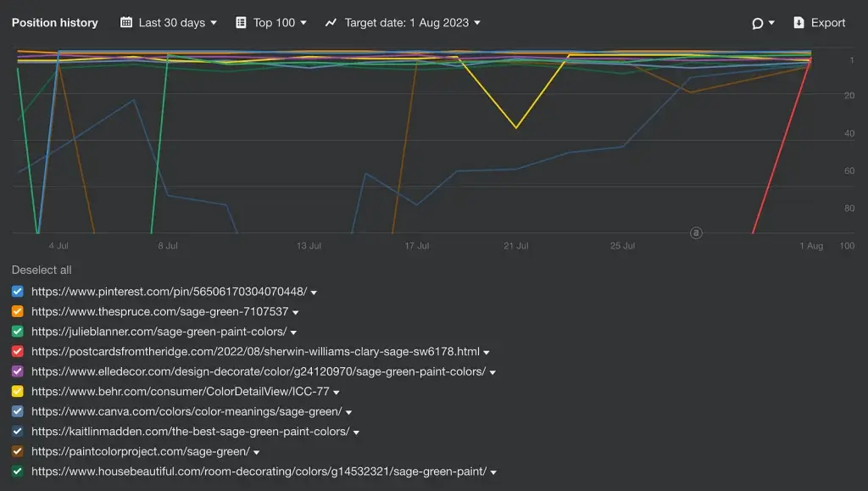
Task: Click the annotation marker on the chart timeline
Action: 696,232
